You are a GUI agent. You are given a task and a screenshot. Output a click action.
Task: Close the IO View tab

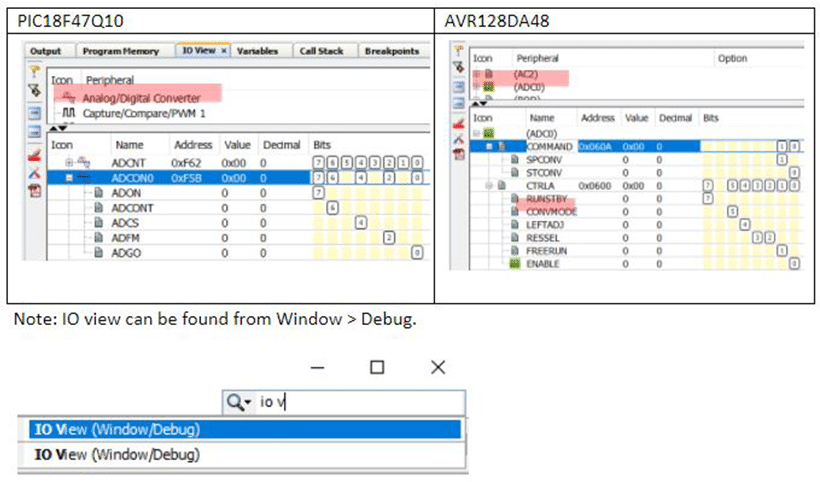224,51
